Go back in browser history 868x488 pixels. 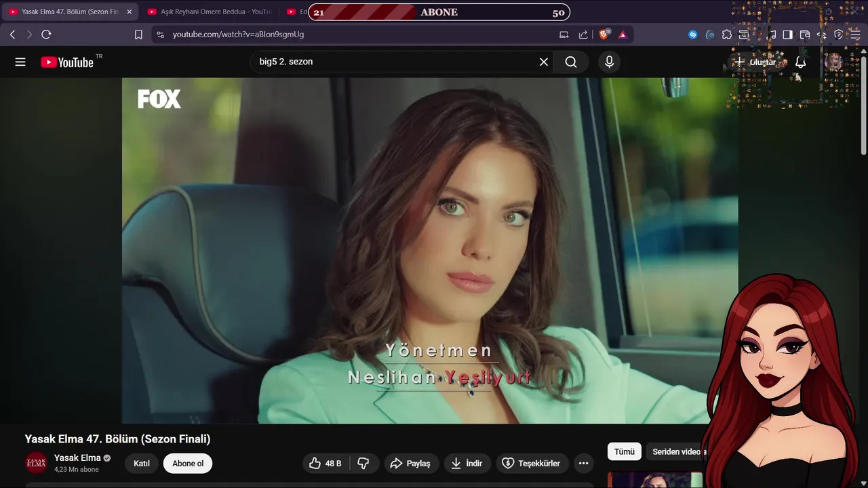click(12, 34)
